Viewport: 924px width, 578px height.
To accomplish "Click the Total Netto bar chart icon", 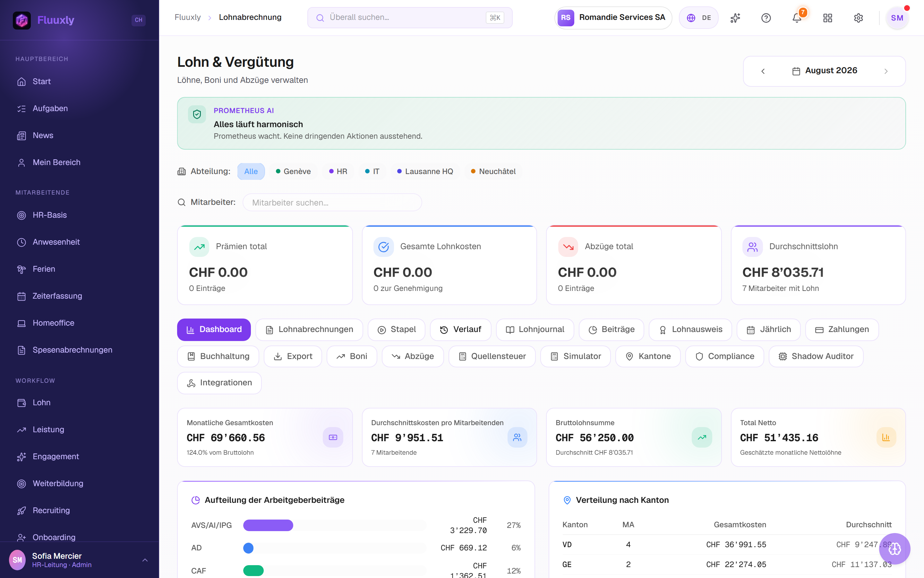I will [x=886, y=437].
